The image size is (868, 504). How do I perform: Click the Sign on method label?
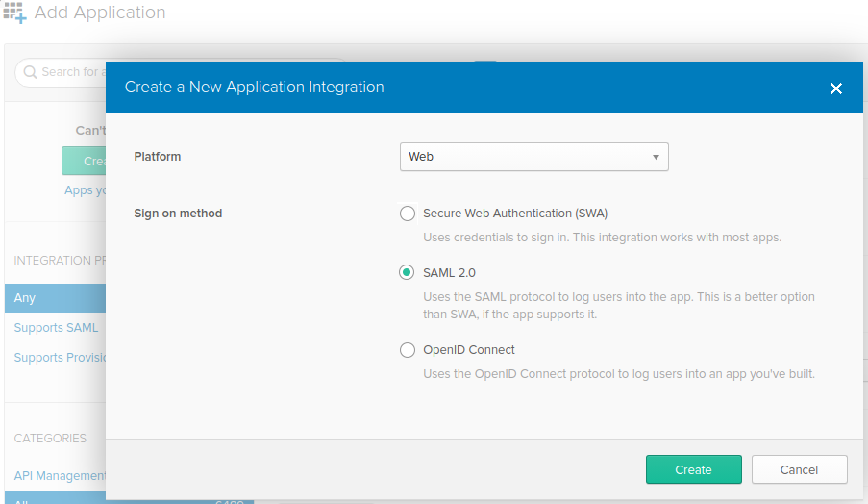pyautogui.click(x=178, y=214)
